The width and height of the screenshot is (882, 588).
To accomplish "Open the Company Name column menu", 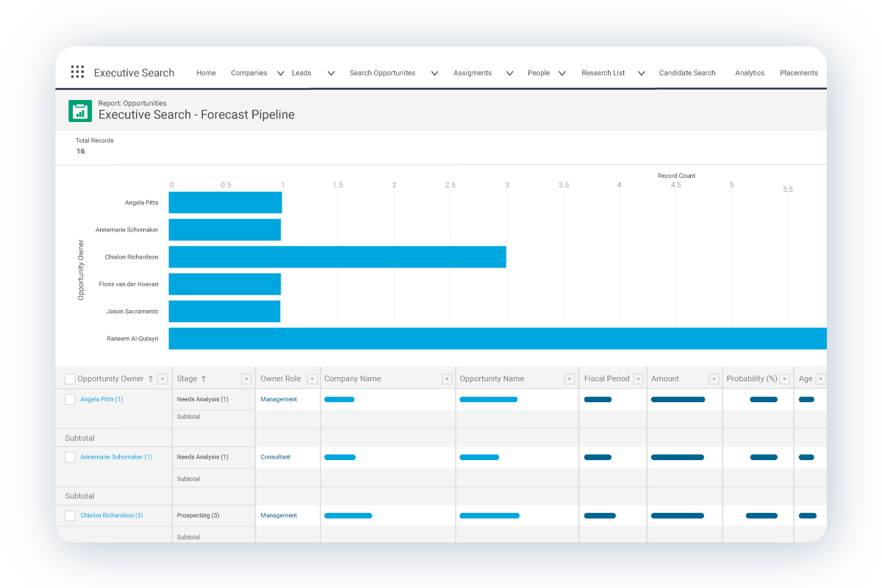I will [x=447, y=379].
